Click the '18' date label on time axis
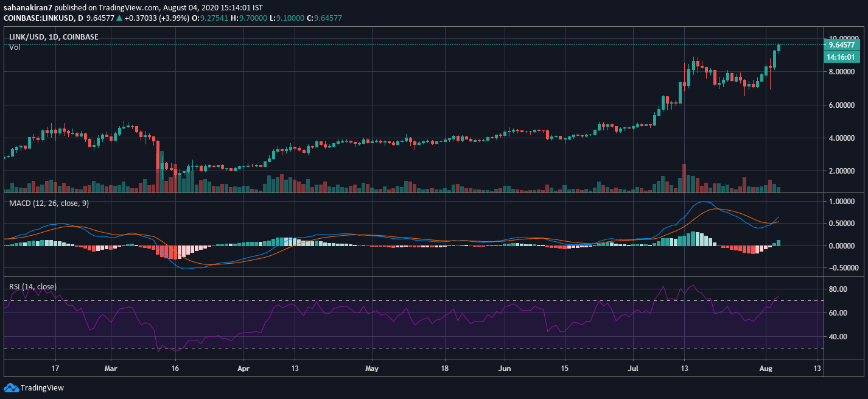The image size is (868, 399). [444, 369]
